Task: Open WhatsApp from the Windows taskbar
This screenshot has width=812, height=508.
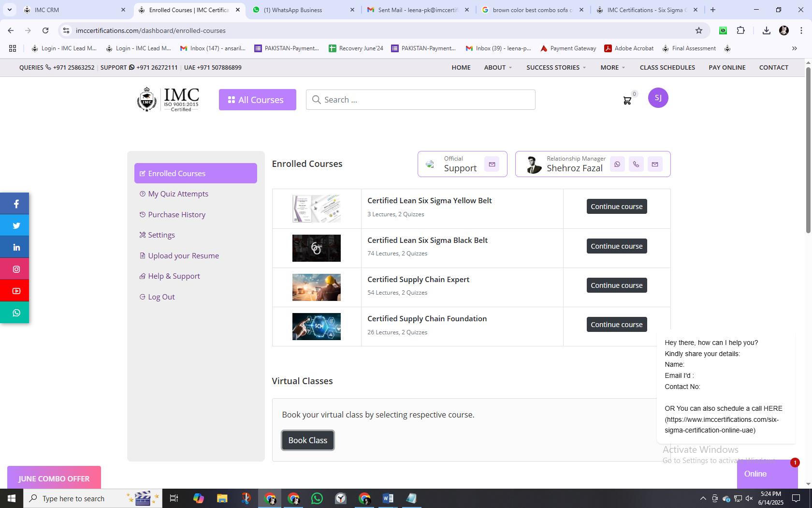Action: pyautogui.click(x=317, y=498)
